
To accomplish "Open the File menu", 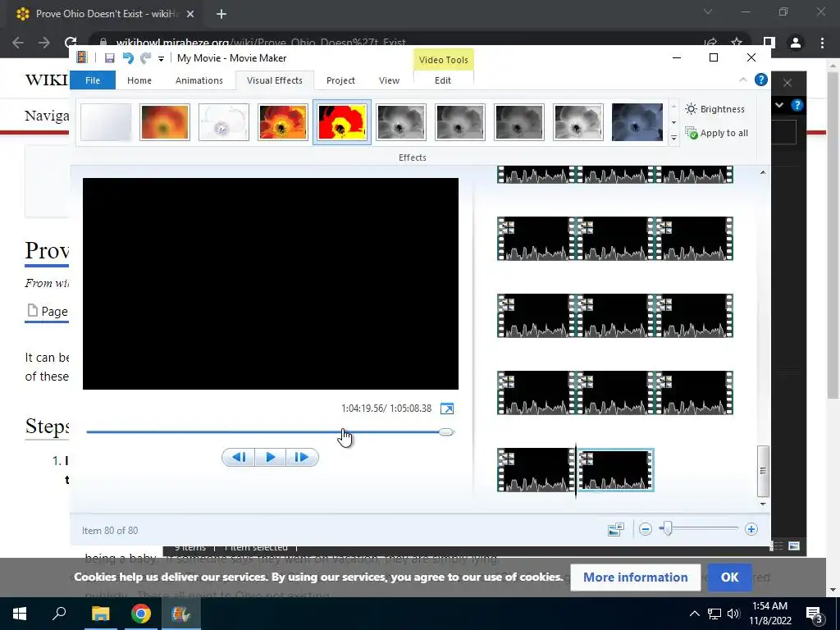I will [93, 80].
